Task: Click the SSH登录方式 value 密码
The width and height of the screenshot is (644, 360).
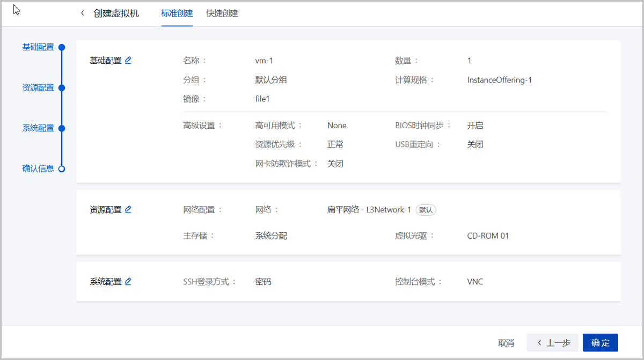Action: coord(263,282)
